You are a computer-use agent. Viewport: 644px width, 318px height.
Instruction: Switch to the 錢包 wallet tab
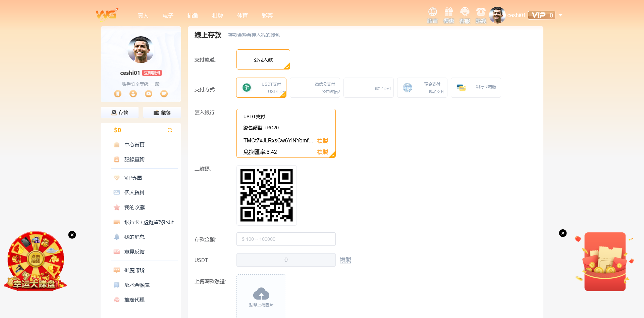tap(162, 112)
